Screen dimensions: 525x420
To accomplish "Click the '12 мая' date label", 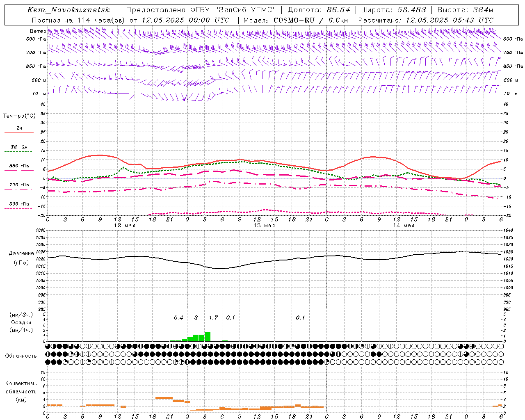I will click(125, 226).
